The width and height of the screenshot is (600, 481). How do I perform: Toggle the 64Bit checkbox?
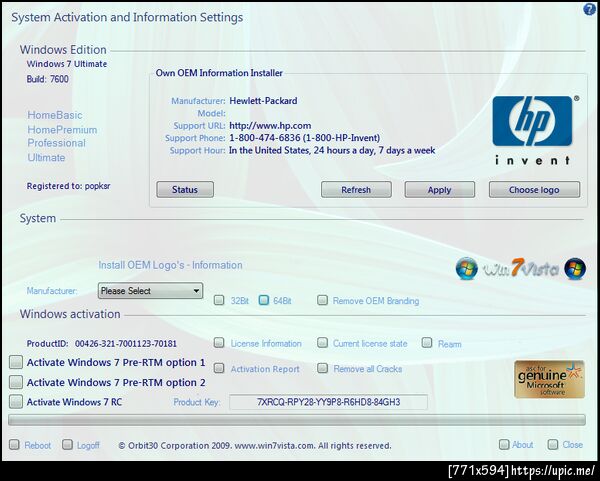pyautogui.click(x=264, y=300)
